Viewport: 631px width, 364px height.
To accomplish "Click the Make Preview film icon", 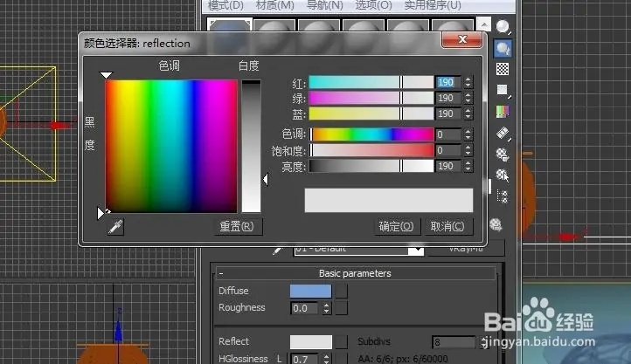I will coord(503,133).
